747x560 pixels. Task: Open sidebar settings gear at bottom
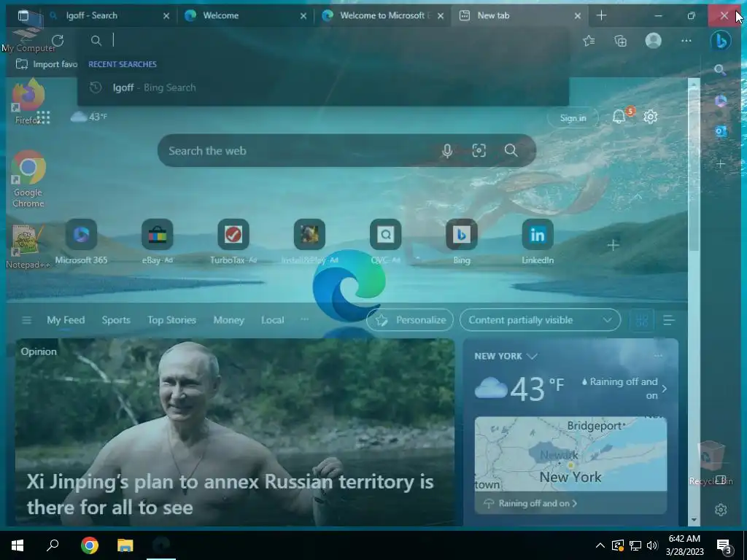(720, 510)
